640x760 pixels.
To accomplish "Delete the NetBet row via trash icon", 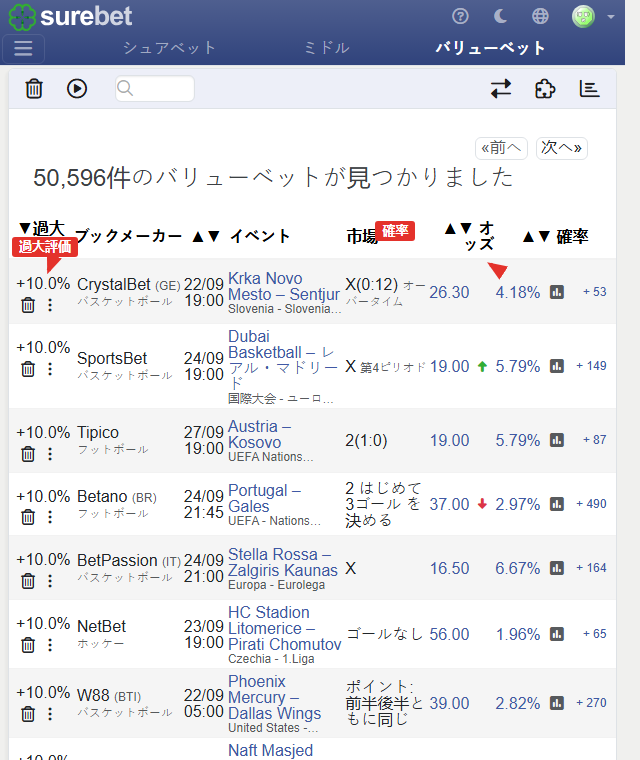I will pos(28,645).
